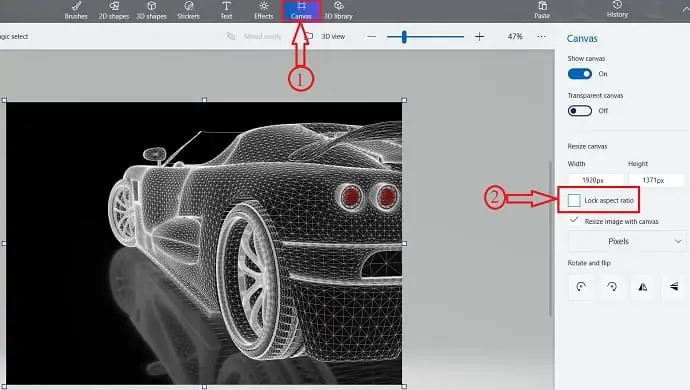Zoom in with the plus button
This screenshot has height=390, width=690.
pos(479,37)
